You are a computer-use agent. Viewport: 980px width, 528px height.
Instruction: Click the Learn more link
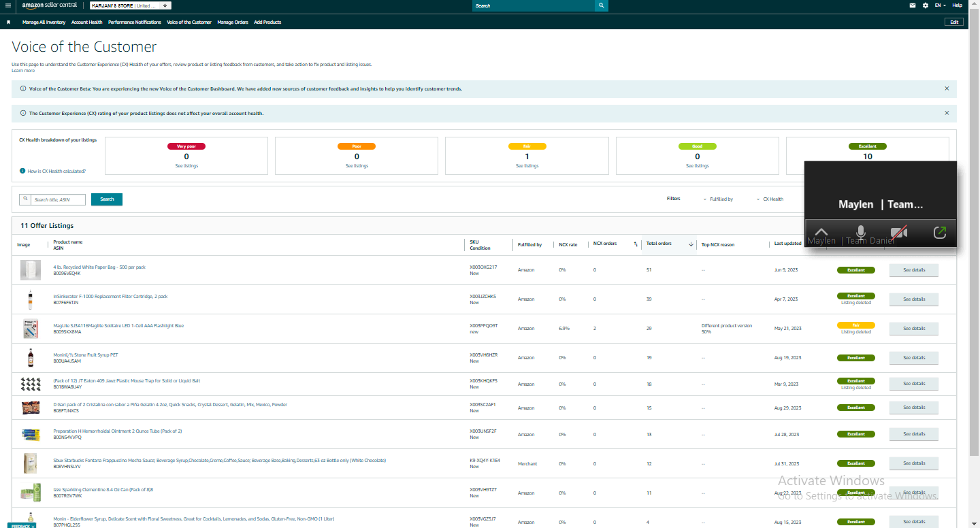23,71
